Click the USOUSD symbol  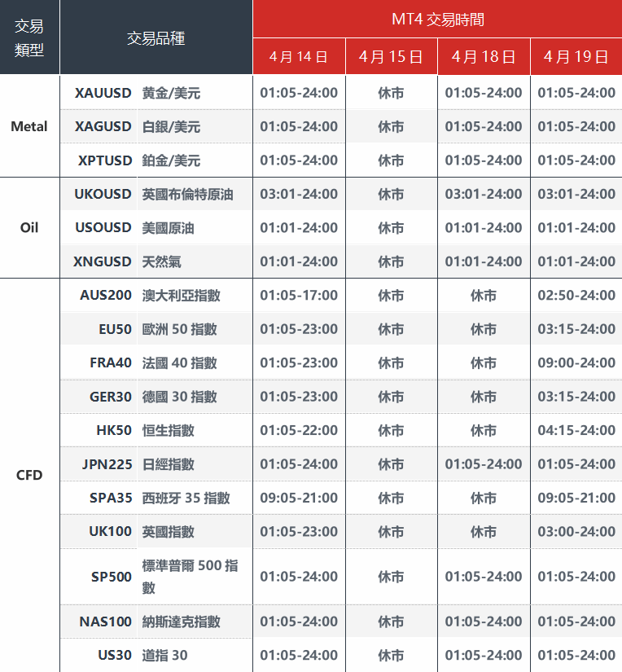tap(103, 227)
